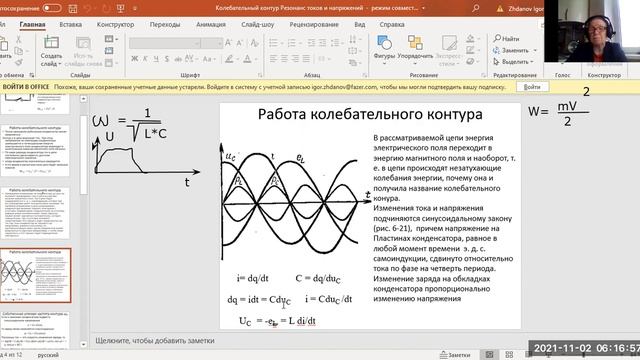The height and width of the screenshot is (360, 640).
Task: Click text direction icon
Action: [353, 40]
